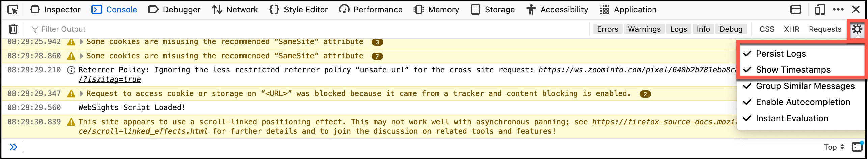Toggle the Errors filter button
This screenshot has width=868, height=159.
pyautogui.click(x=607, y=29)
